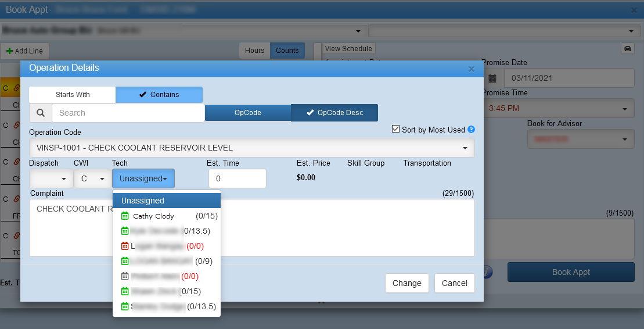Toggle the Hours view button
The width and height of the screenshot is (644, 329).
(254, 51)
